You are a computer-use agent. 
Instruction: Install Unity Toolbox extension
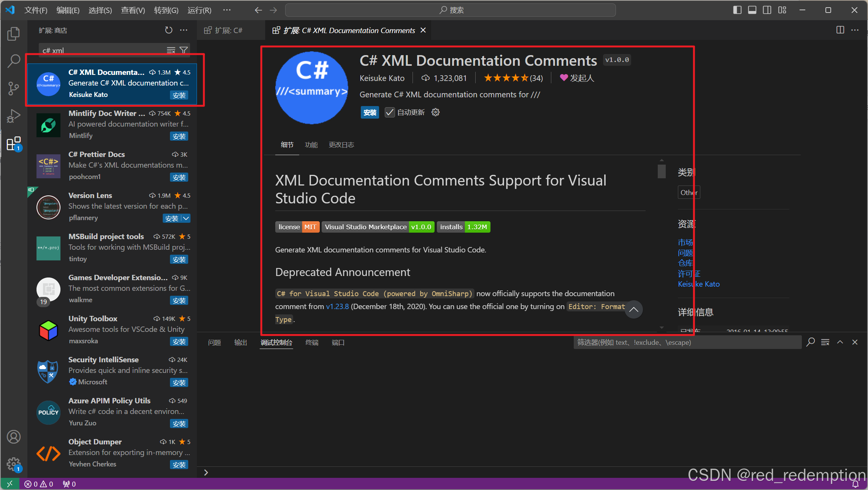[179, 341]
